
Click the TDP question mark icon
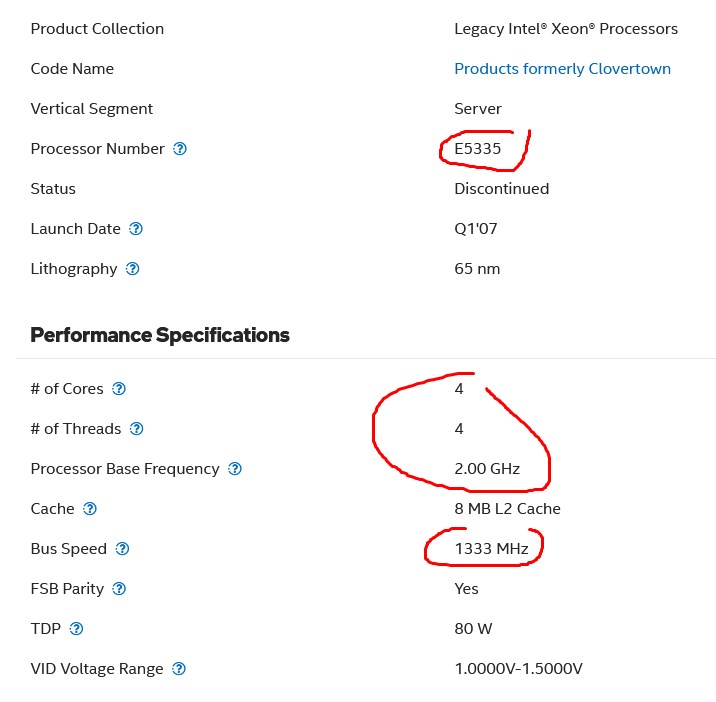click(76, 629)
